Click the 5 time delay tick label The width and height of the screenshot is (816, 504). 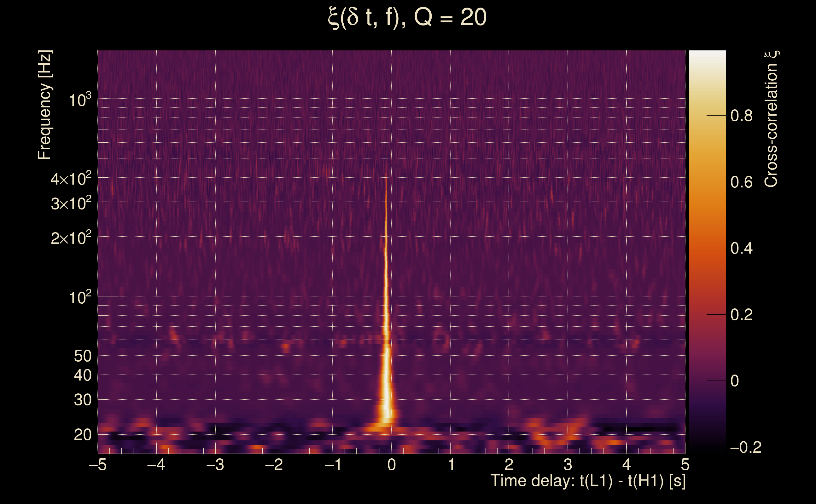[x=685, y=465]
